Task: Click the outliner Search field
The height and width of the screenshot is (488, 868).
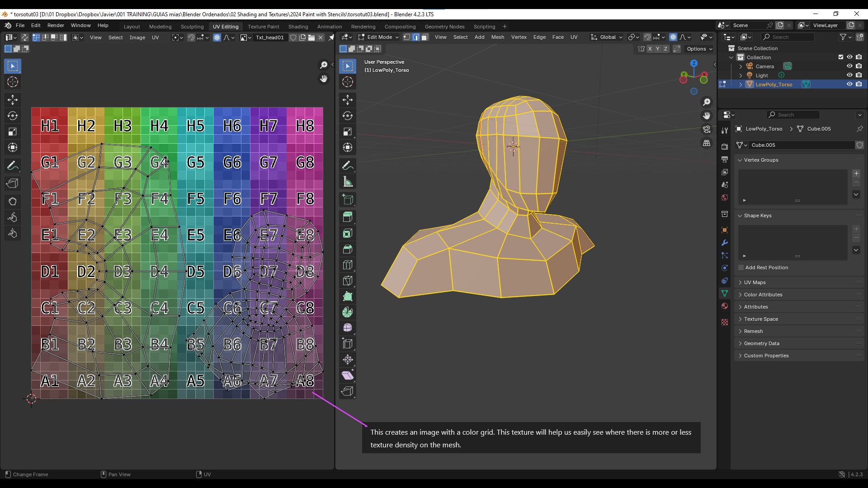Action: tap(788, 37)
